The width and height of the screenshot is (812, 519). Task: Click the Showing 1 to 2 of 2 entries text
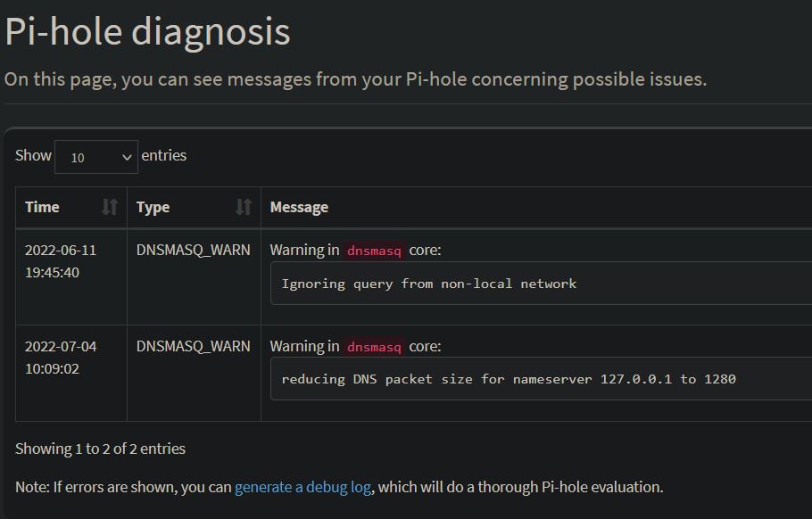[x=100, y=449]
